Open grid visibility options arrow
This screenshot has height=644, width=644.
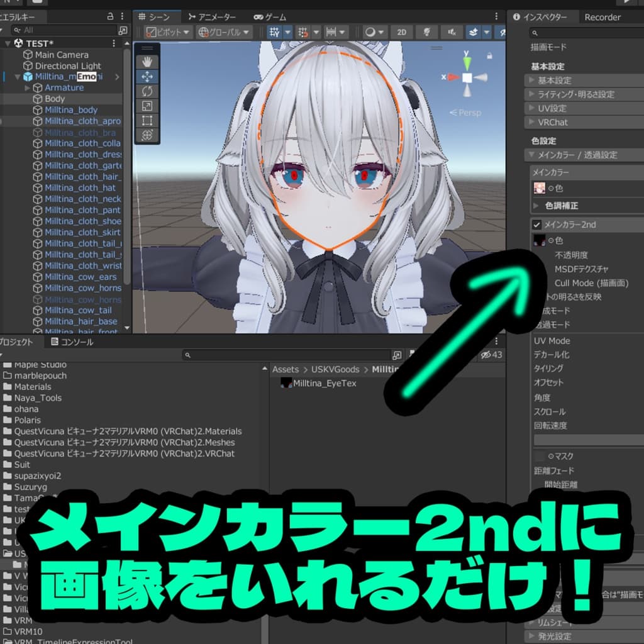pyautogui.click(x=287, y=32)
